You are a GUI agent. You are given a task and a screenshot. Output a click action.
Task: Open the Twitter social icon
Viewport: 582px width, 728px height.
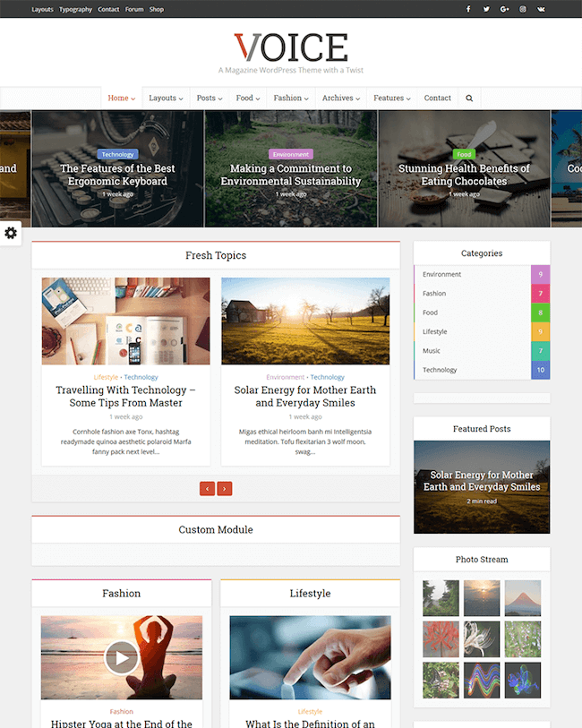click(x=486, y=9)
